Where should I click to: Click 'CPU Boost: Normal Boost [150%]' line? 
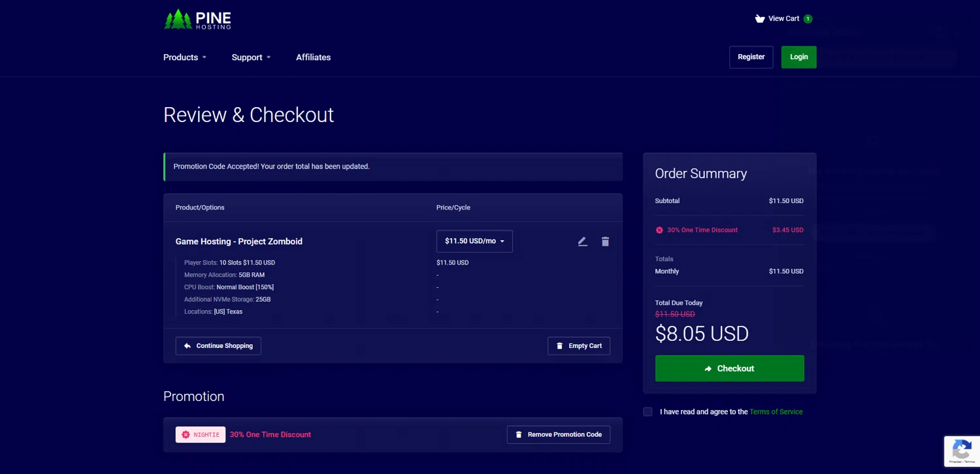pyautogui.click(x=229, y=287)
